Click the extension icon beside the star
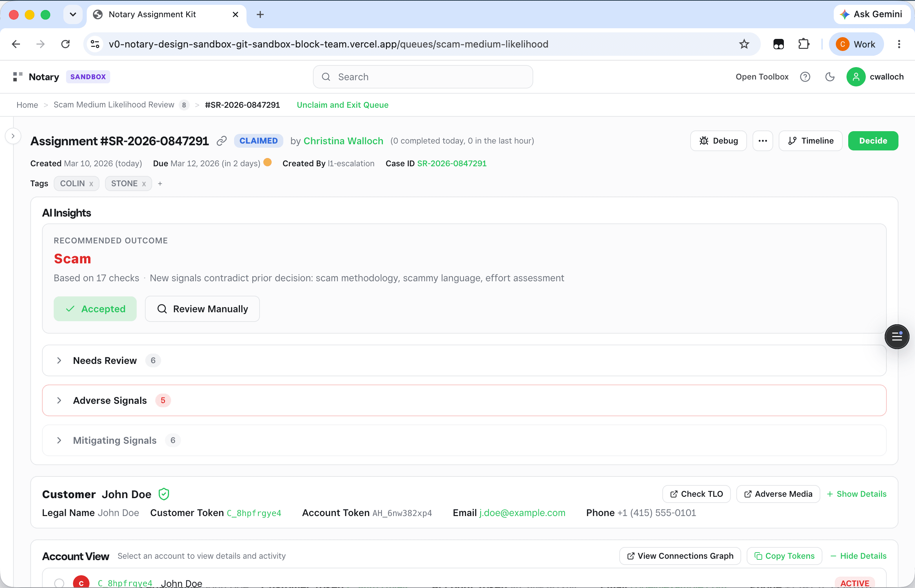This screenshot has height=588, width=915. click(x=778, y=44)
